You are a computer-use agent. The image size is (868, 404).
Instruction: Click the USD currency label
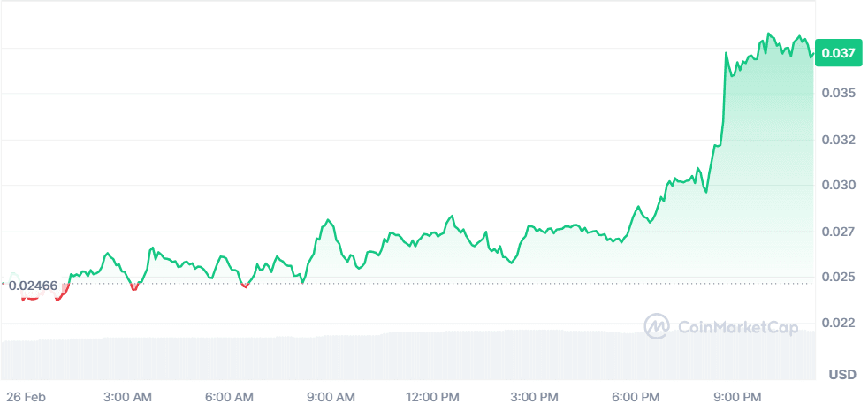coord(841,375)
